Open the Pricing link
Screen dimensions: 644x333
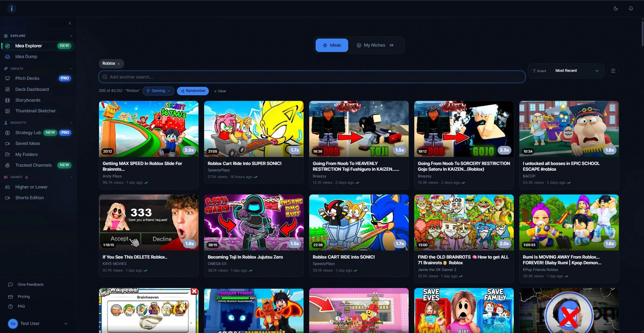24,297
